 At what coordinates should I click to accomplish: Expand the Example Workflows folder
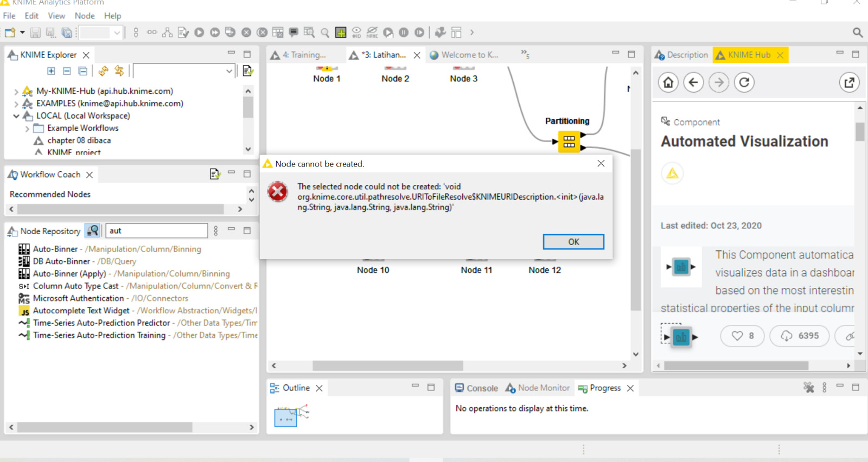[x=27, y=129]
